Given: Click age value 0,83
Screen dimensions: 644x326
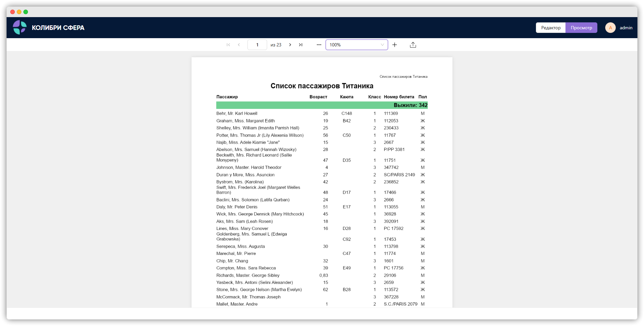Looking at the screenshot, I should (324, 275).
